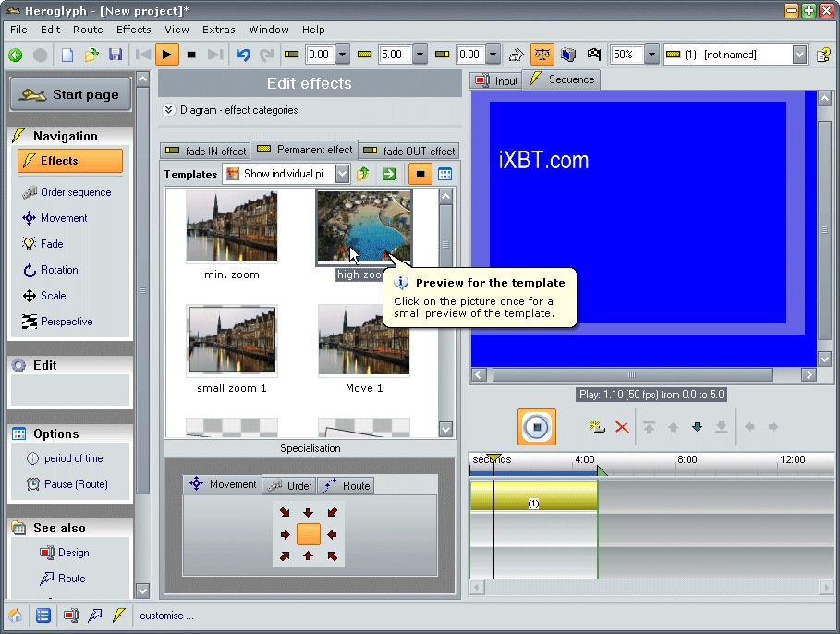Stop playback with the black square button
Screen dimensions: 840x634
[x=191, y=55]
